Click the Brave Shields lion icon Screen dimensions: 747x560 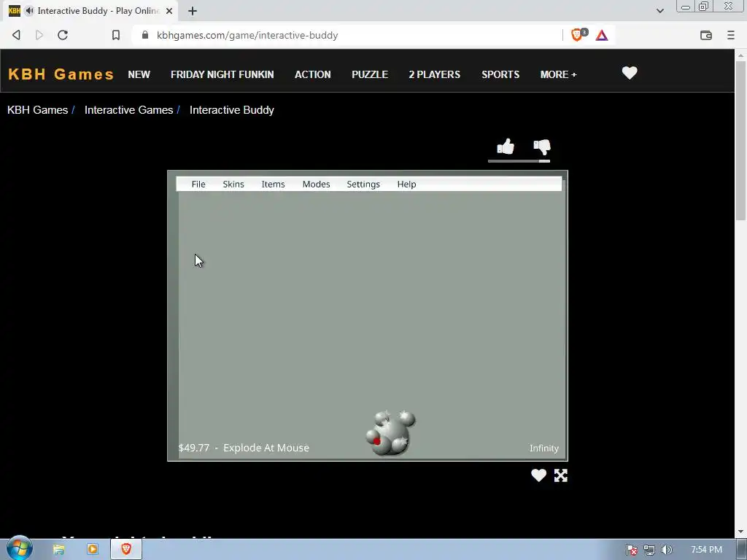[578, 35]
